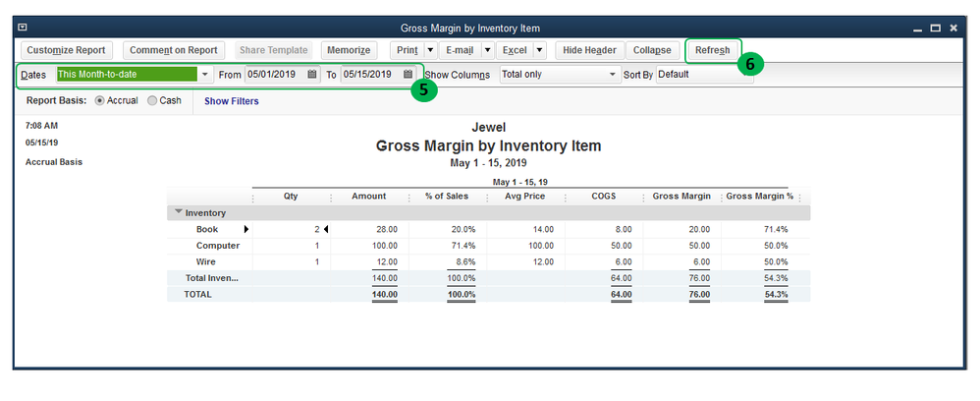980x401 pixels.
Task: Close the Gross Margin report window
Action: coord(953,29)
